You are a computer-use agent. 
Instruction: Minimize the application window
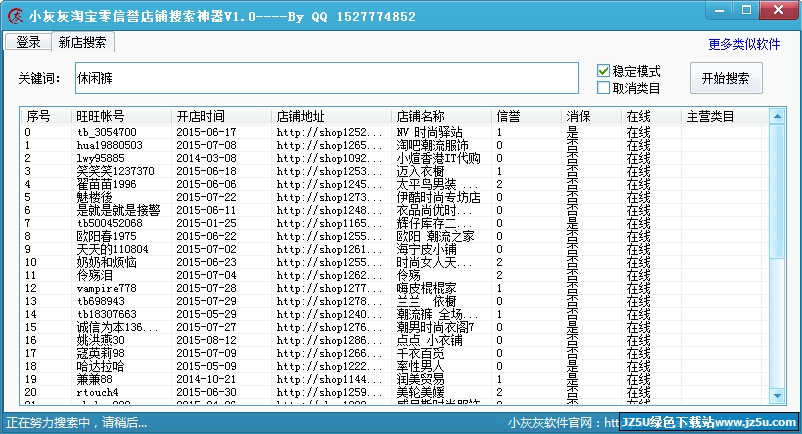719,10
